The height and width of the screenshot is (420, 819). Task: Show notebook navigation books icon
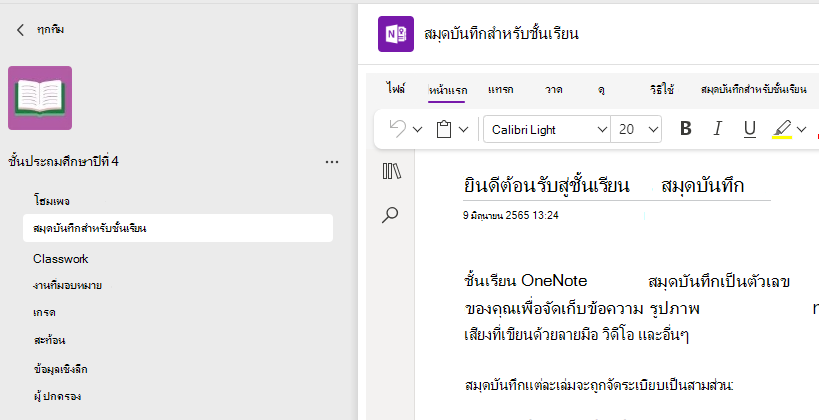(391, 171)
